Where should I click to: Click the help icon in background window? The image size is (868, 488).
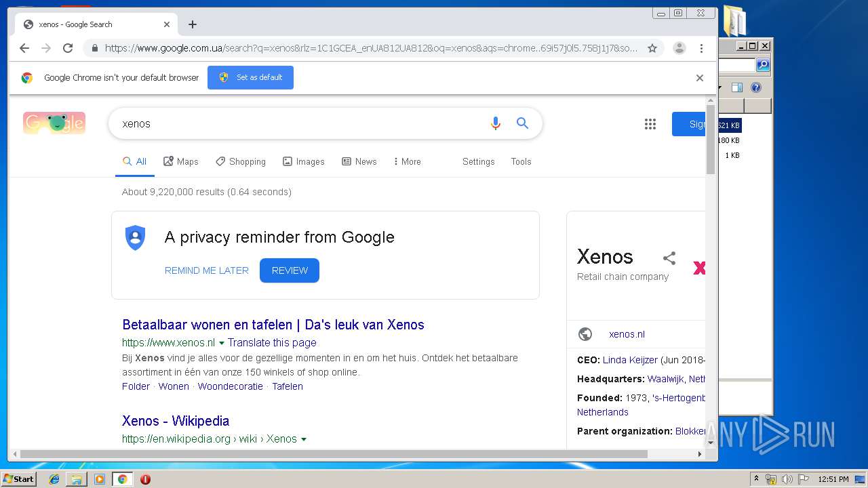756,87
